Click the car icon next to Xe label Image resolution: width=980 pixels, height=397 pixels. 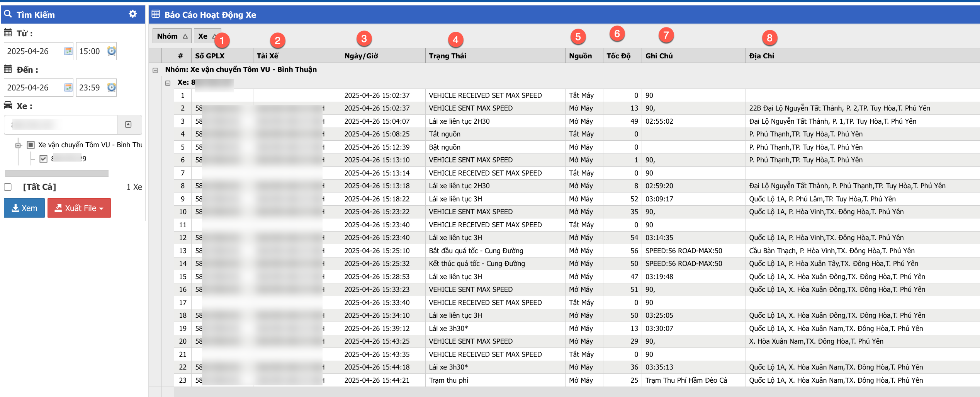point(8,106)
